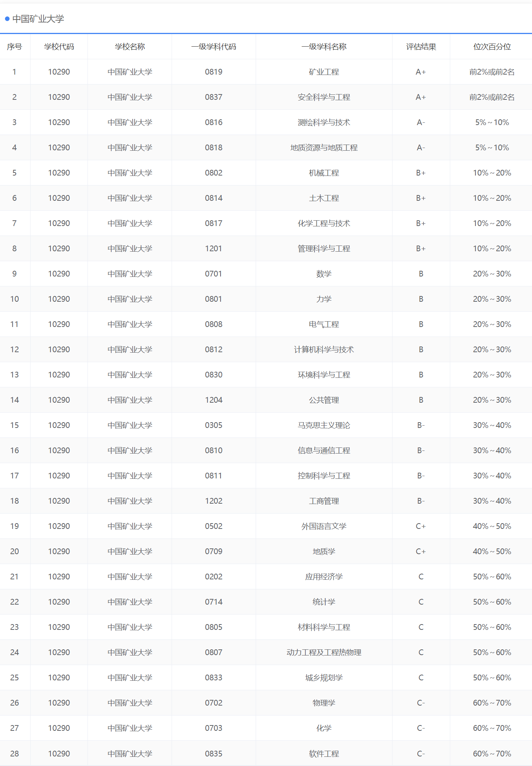The height and width of the screenshot is (766, 532).
Task: Click the 软件工程 discipline name
Action: click(x=324, y=753)
